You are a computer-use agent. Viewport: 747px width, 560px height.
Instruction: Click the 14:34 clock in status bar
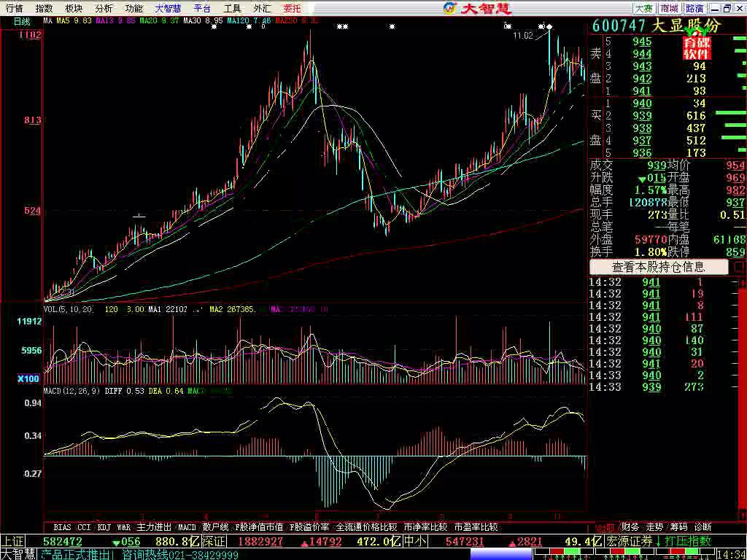coord(732,554)
